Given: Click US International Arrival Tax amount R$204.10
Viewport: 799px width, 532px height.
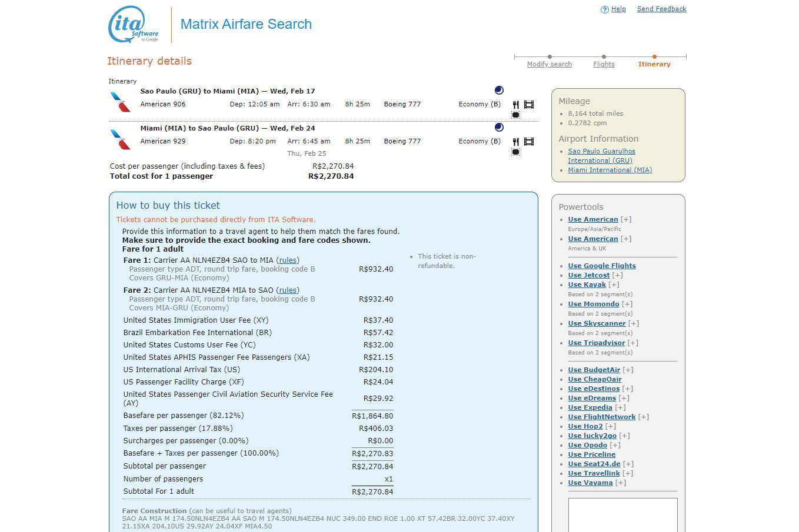Looking at the screenshot, I should click(x=376, y=369).
